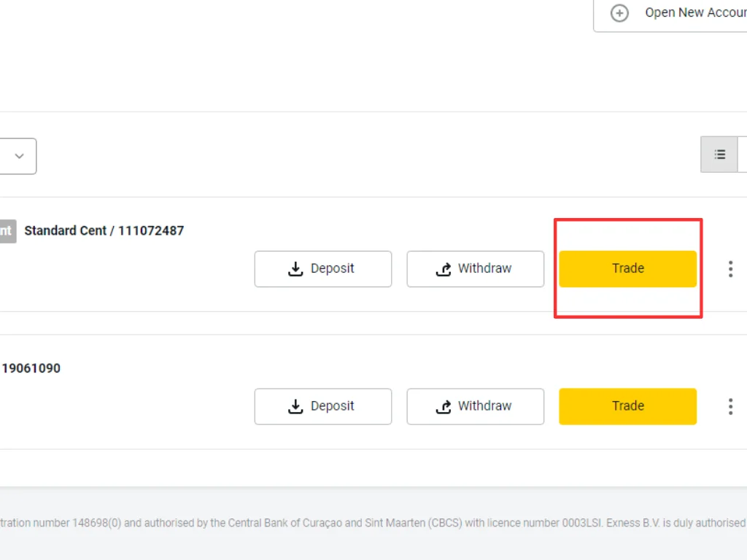Screen dimensions: 747x560
Task: Select the Standard Cent / 111072487 account title
Action: click(x=104, y=230)
